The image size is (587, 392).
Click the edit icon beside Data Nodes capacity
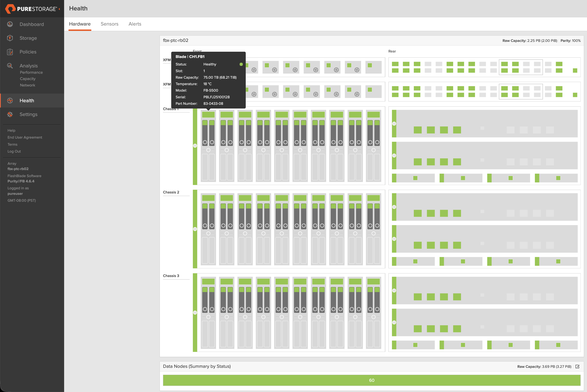(577, 366)
